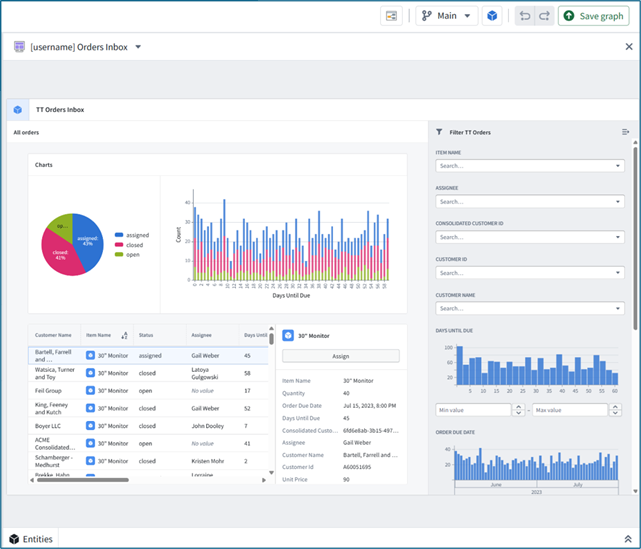
Task: Click the undo arrow in top toolbar
Action: tap(525, 16)
